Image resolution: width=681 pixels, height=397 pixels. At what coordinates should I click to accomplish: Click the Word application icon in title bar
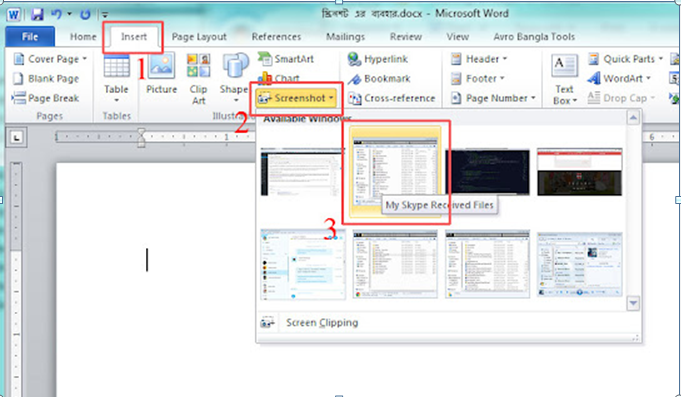tap(13, 14)
